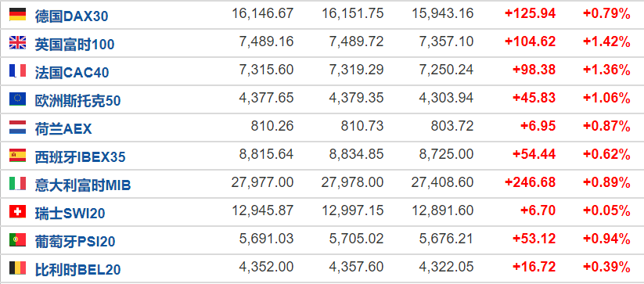Click the Italian flag icon
This screenshot has width=644, height=284.
point(18,183)
